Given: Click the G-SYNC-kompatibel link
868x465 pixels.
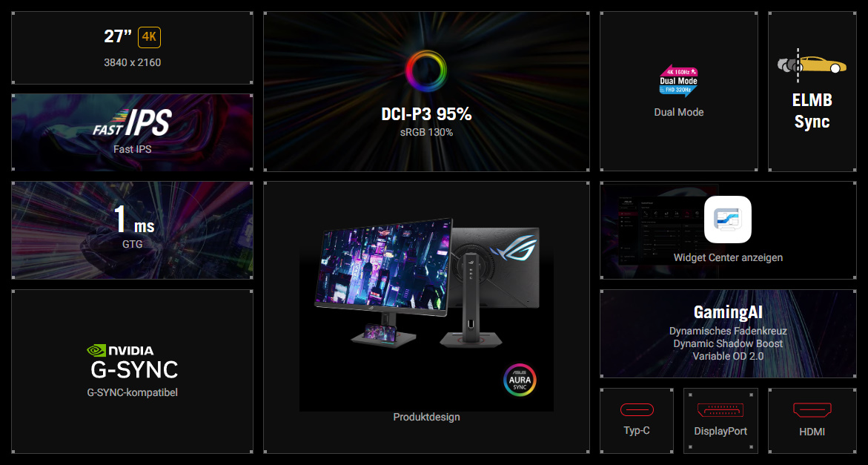Looking at the screenshot, I should 132,392.
